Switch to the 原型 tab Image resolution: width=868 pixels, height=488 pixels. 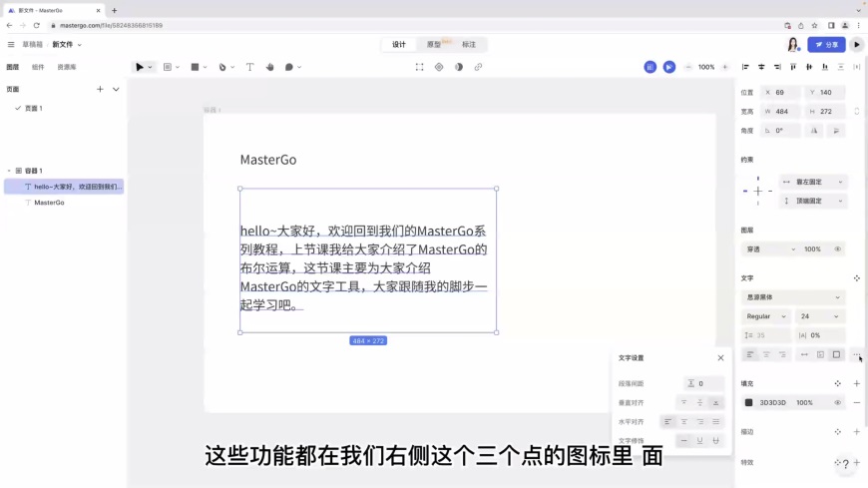click(x=433, y=44)
